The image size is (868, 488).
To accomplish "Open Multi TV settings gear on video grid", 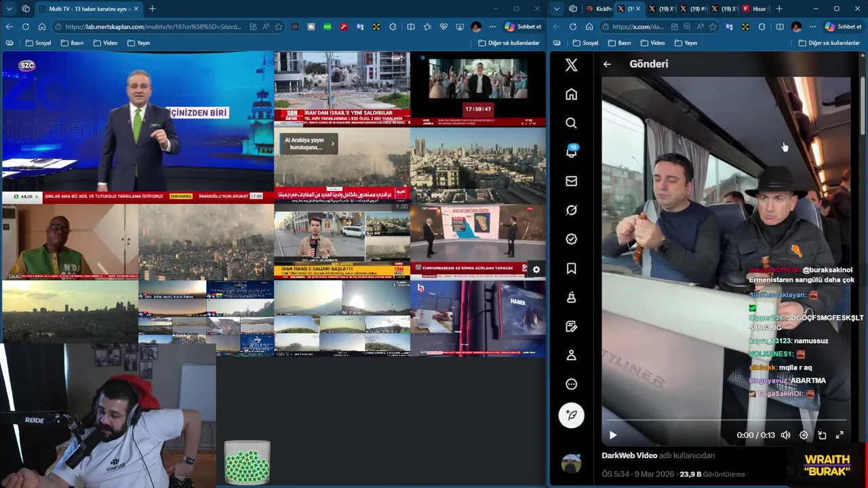I will tap(536, 269).
